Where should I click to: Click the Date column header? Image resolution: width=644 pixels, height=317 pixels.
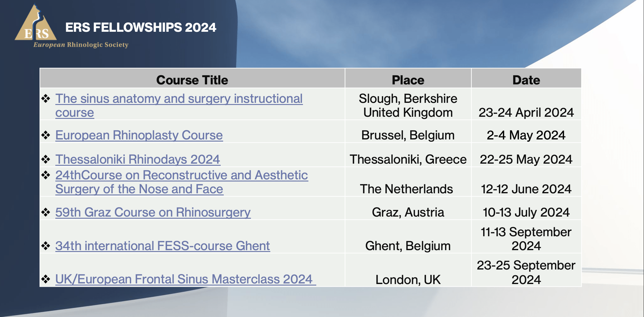(526, 80)
